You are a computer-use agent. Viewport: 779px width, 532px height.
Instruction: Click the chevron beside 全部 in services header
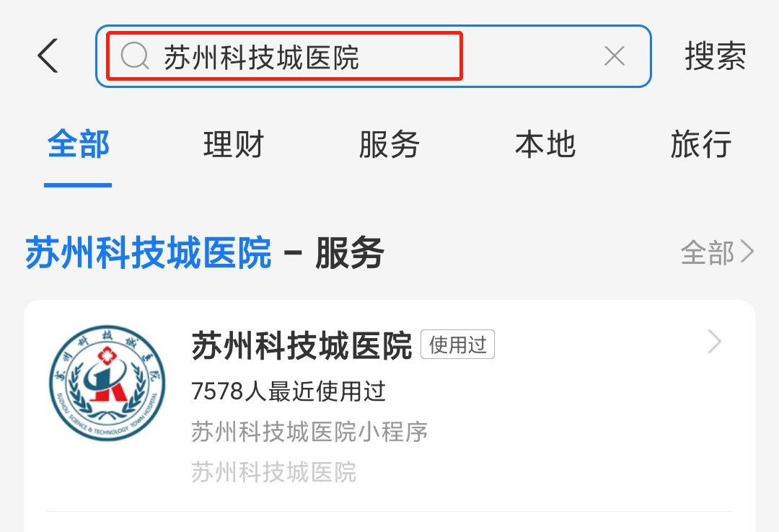click(x=747, y=252)
